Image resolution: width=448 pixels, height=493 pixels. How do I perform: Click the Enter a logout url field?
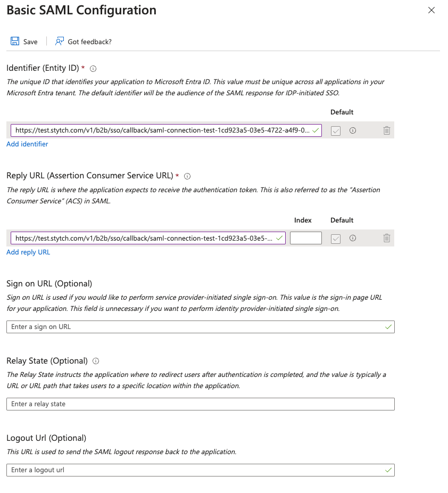[x=200, y=470]
